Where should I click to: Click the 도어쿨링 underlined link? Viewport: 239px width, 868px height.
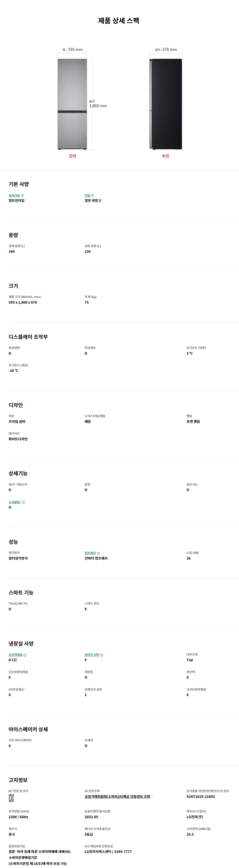click(x=14, y=502)
